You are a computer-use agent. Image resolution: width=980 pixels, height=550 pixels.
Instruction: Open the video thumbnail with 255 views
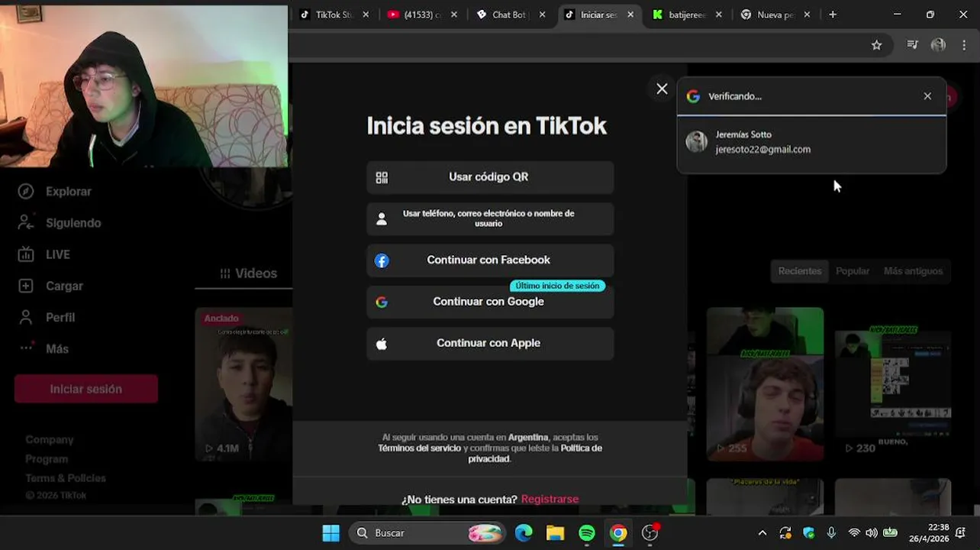[765, 384]
